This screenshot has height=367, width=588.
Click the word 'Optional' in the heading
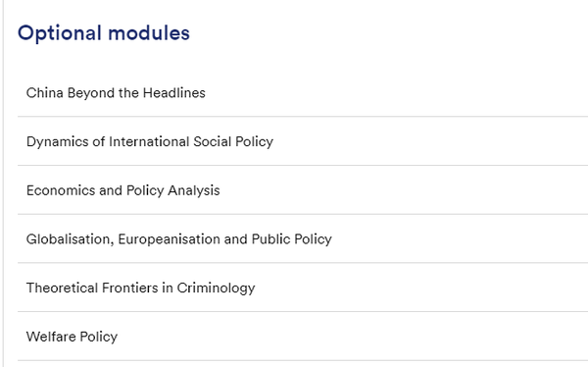coord(60,33)
